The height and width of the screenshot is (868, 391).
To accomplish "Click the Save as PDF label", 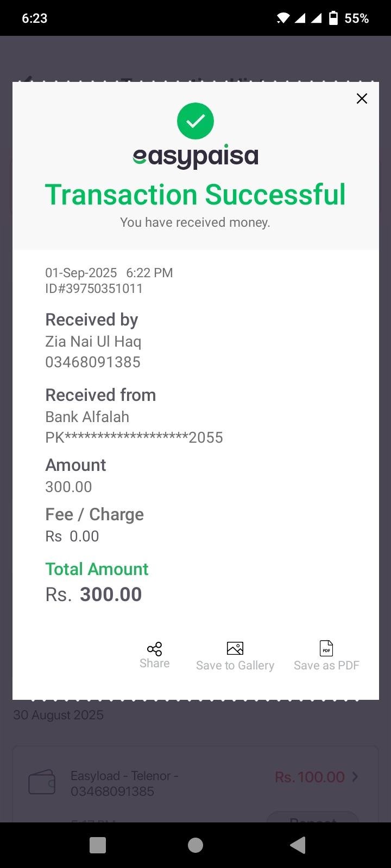I will (326, 666).
